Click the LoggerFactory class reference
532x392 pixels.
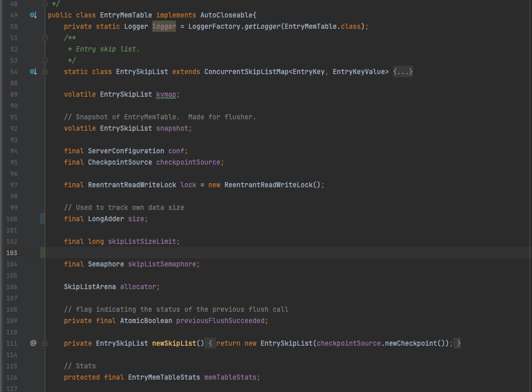214,26
